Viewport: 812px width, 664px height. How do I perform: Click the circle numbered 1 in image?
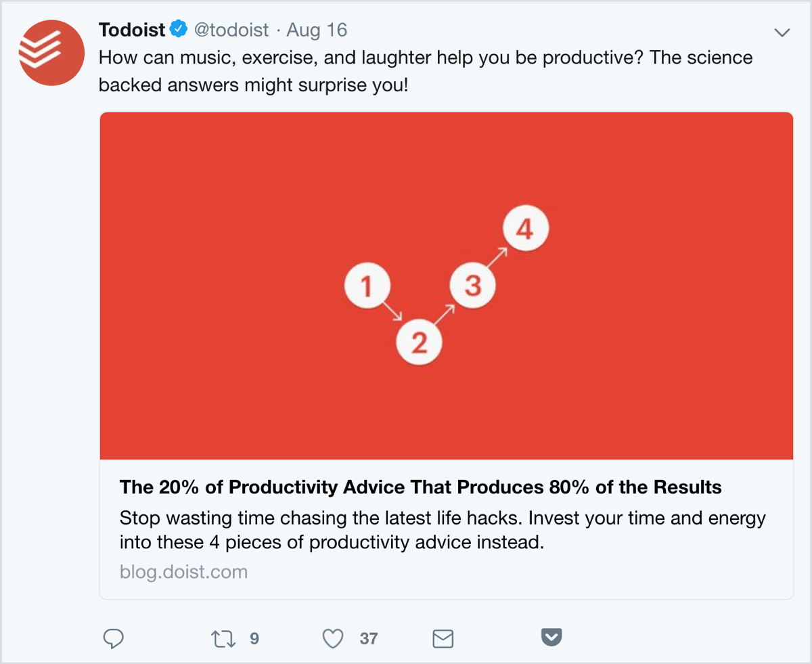tap(367, 287)
